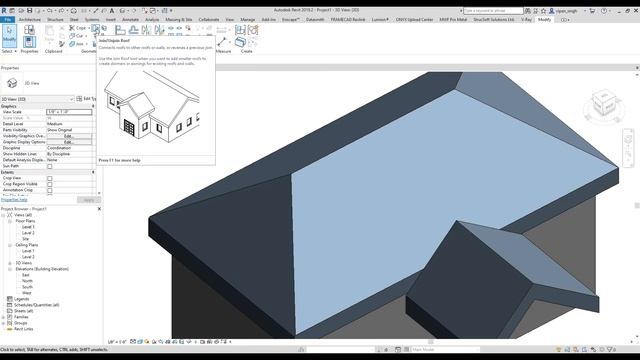Click the Join geometry tool icon

pyautogui.click(x=72, y=44)
